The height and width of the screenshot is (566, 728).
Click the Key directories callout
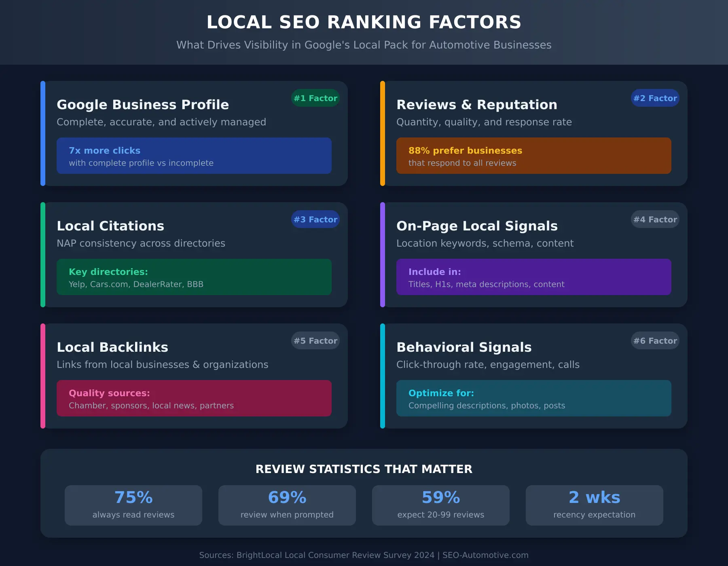(x=194, y=277)
